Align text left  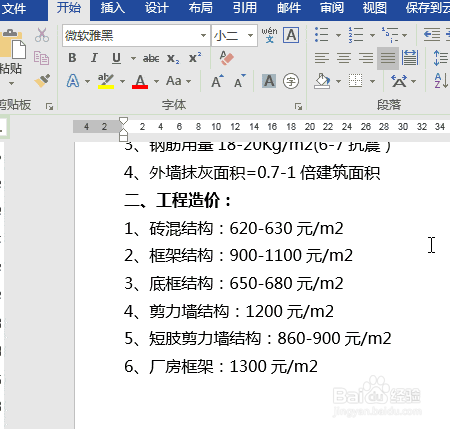click(322, 58)
